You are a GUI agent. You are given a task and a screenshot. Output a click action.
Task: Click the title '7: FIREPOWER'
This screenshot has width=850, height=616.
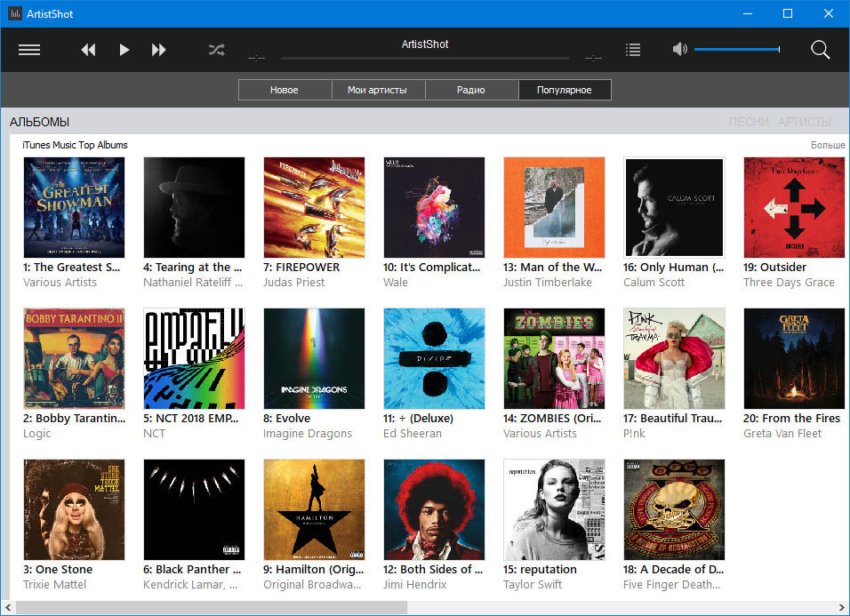[301, 267]
